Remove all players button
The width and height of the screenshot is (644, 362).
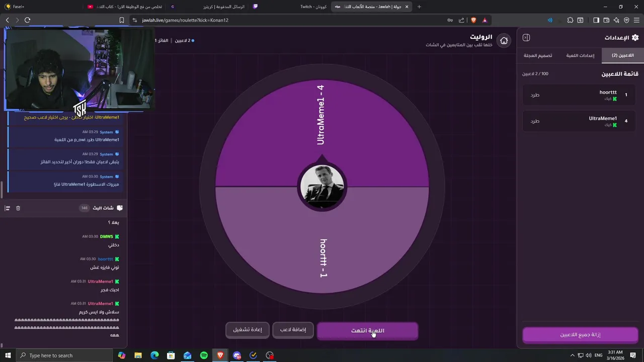pos(580,335)
